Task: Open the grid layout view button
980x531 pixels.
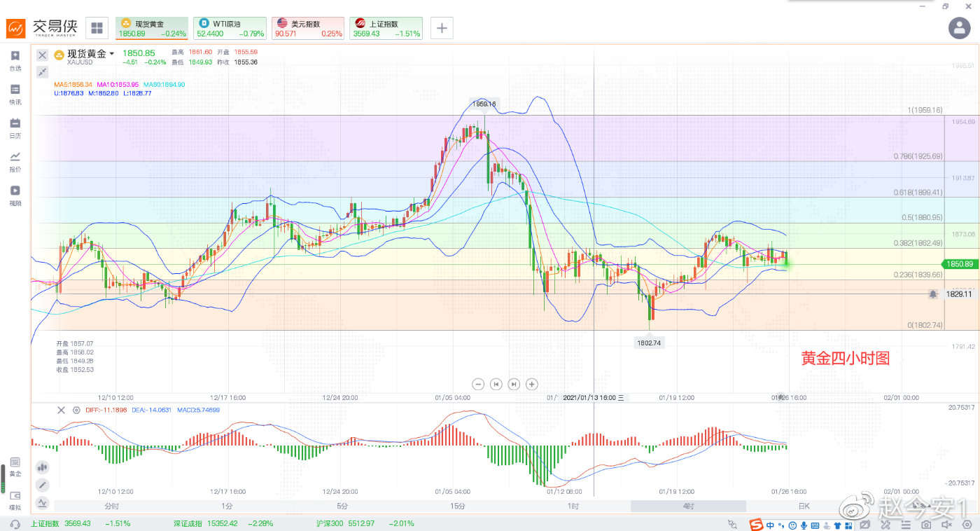Action: 97,28
